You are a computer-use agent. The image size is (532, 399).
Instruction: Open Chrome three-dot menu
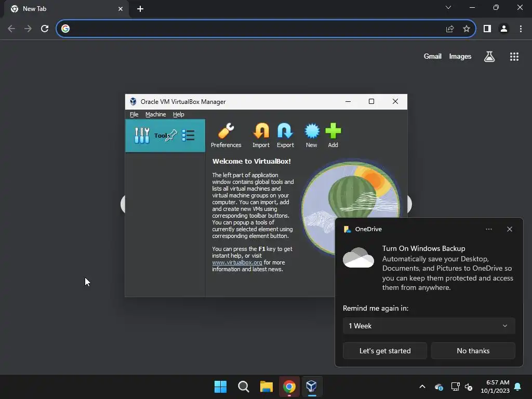tap(521, 29)
